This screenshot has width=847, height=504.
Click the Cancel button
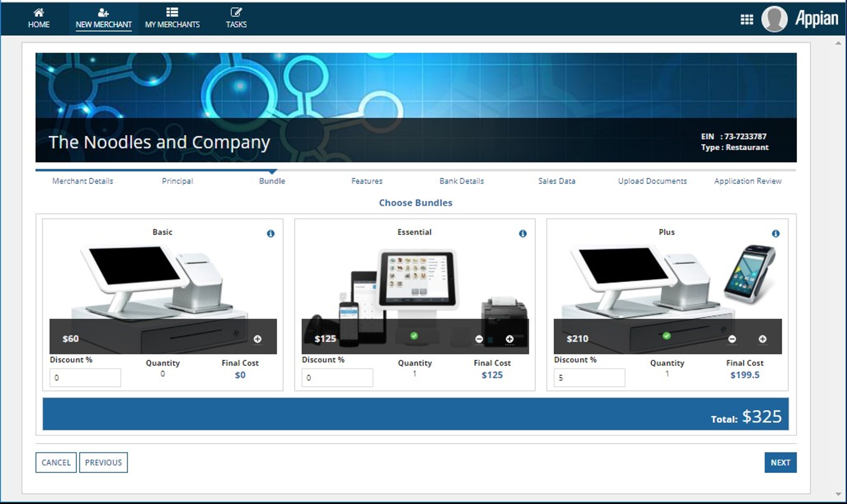(56, 462)
